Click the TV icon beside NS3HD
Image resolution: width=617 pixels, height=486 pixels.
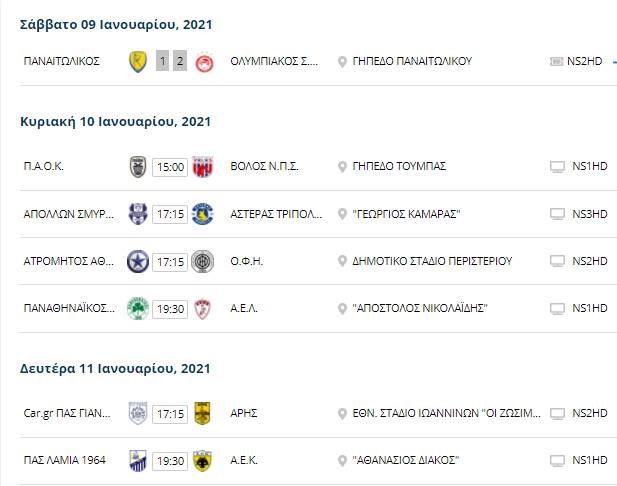[558, 214]
